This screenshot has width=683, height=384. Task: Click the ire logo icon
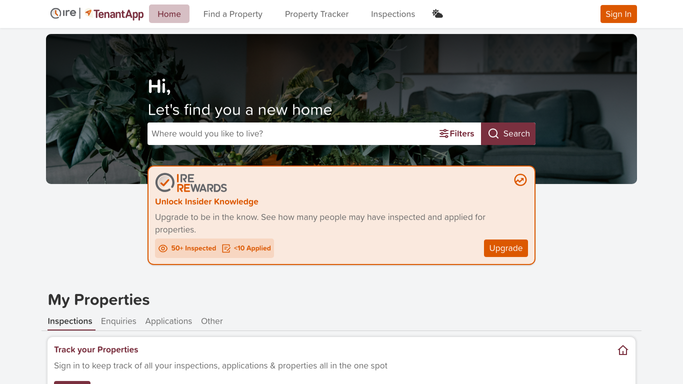click(63, 13)
